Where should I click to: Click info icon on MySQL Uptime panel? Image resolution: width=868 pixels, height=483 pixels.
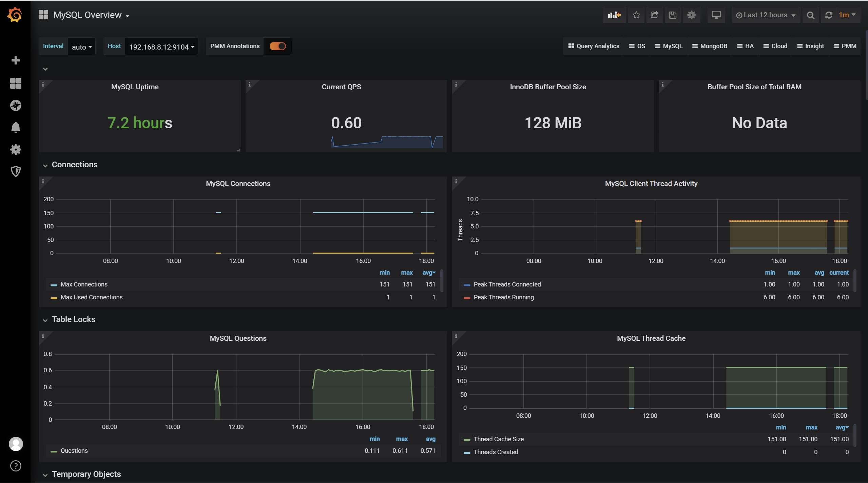(x=43, y=85)
